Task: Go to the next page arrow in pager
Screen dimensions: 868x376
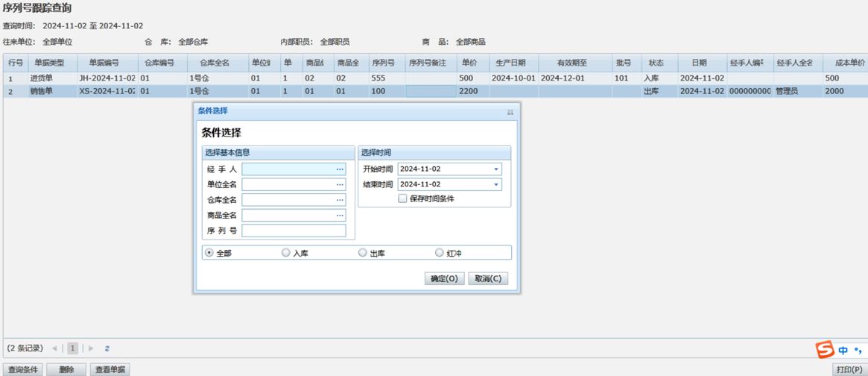Action: 92,348
